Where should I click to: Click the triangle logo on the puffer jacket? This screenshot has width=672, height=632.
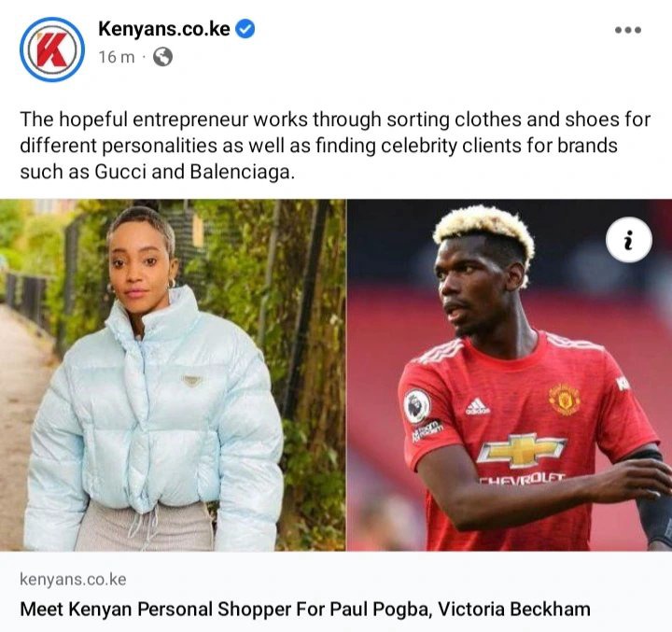click(x=192, y=381)
